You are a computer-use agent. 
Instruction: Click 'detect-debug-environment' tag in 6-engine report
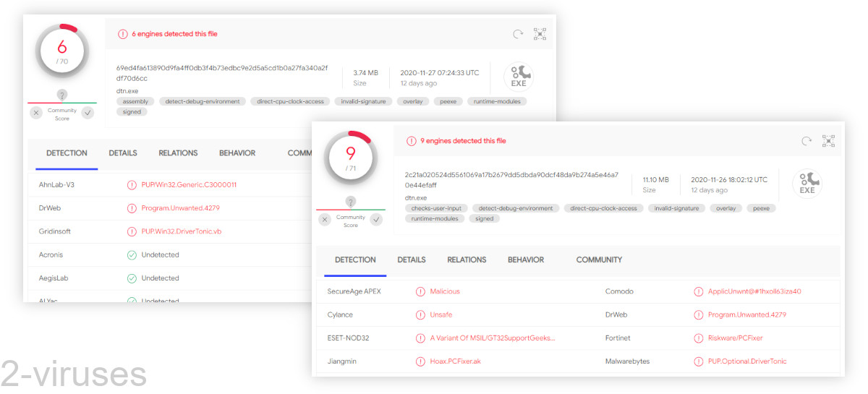(x=203, y=102)
